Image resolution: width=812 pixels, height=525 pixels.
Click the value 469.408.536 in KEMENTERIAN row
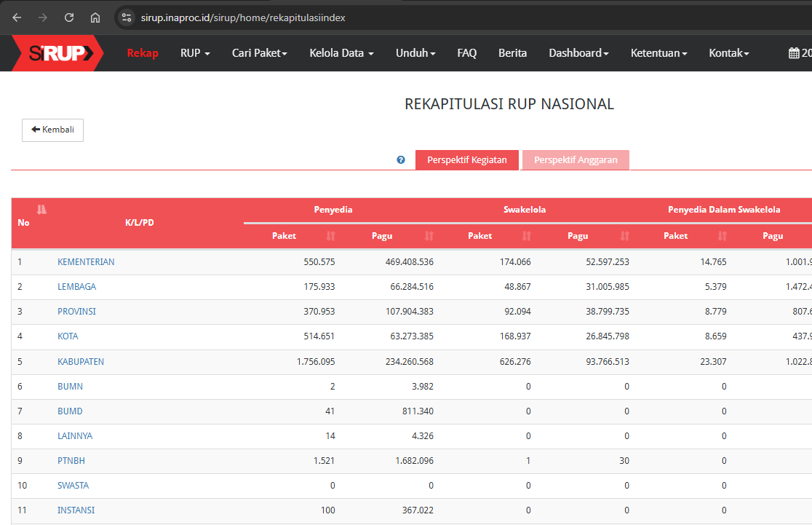pos(409,261)
